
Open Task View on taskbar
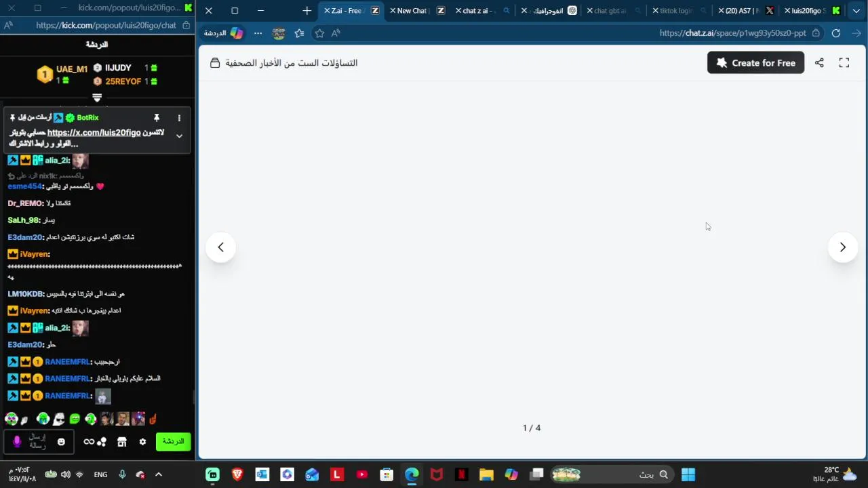click(x=537, y=474)
